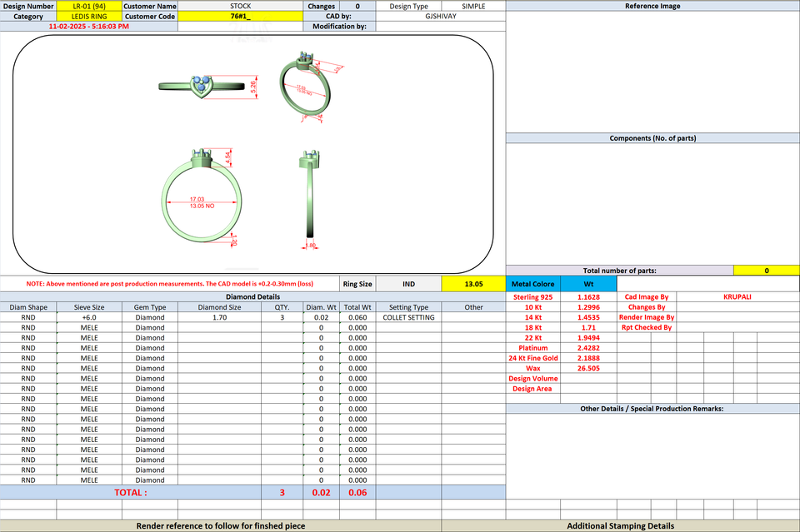800x532 pixels.
Task: Select the +6.0 Sieve Size cell
Action: coord(89,317)
